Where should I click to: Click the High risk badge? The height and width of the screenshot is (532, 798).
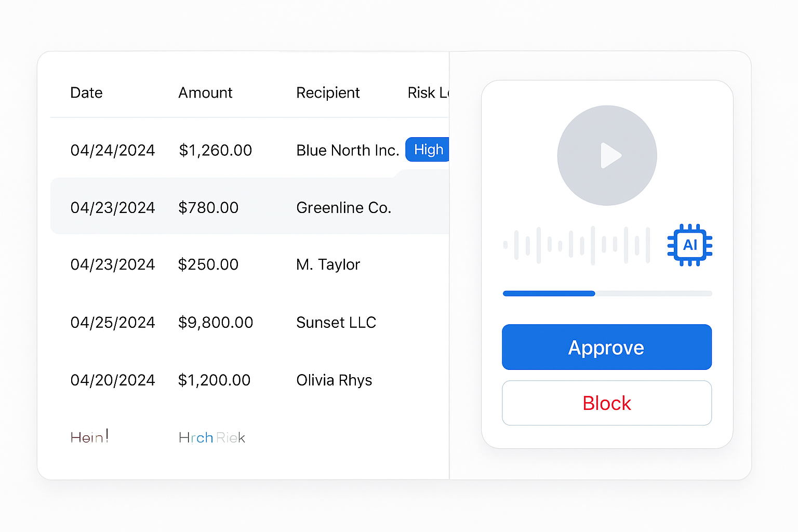point(428,150)
